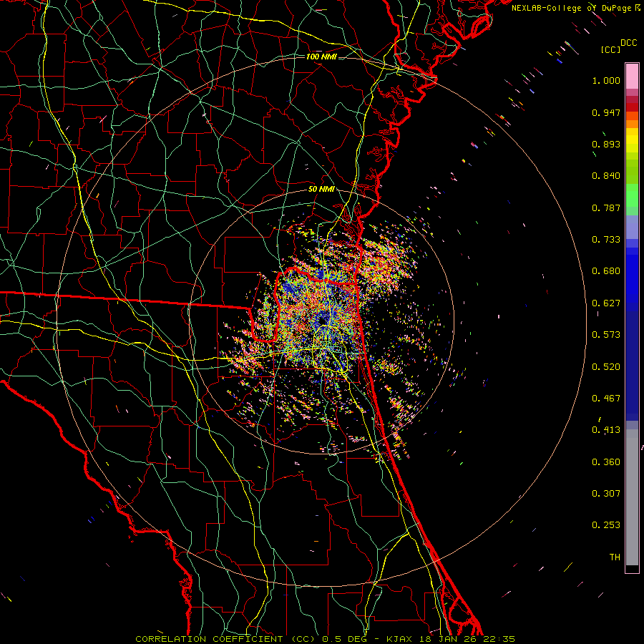Click the 0.253 scale value
This screenshot has height=644, width=644.
coord(606,525)
